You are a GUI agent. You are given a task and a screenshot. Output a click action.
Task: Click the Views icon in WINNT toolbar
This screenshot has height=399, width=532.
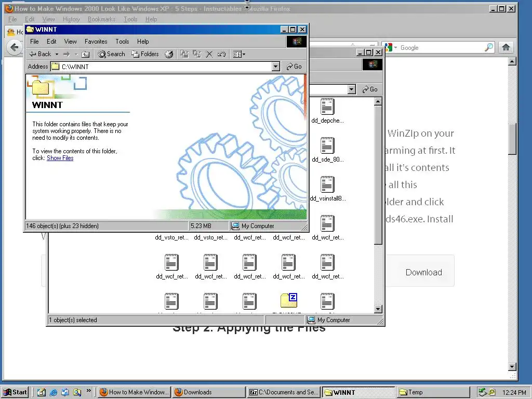pos(237,54)
